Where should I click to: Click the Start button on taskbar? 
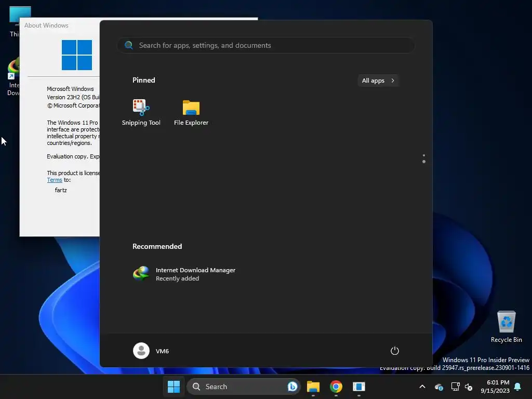[174, 387]
